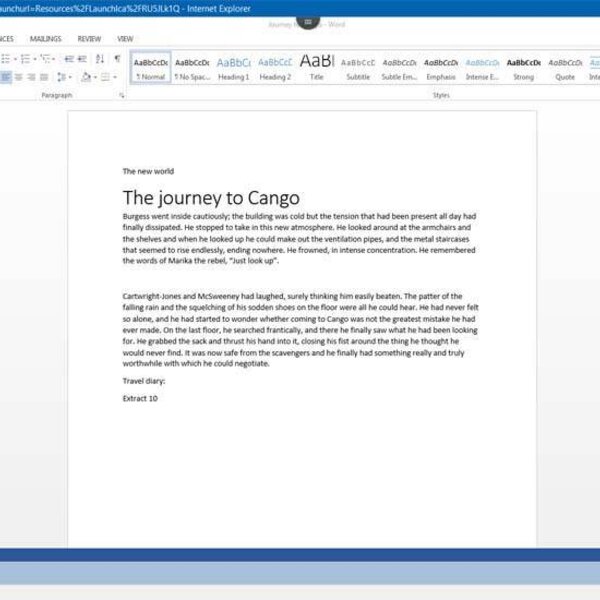Screen dimensions: 600x600
Task: Open the borders dropdown arrow
Action: click(115, 77)
